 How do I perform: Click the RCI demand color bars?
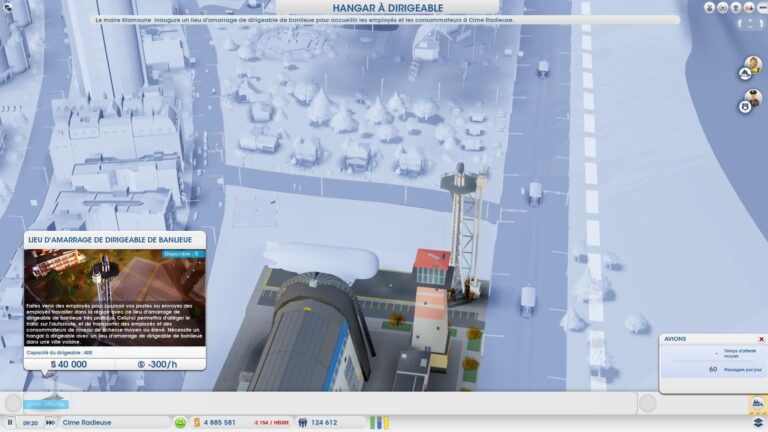(x=379, y=422)
